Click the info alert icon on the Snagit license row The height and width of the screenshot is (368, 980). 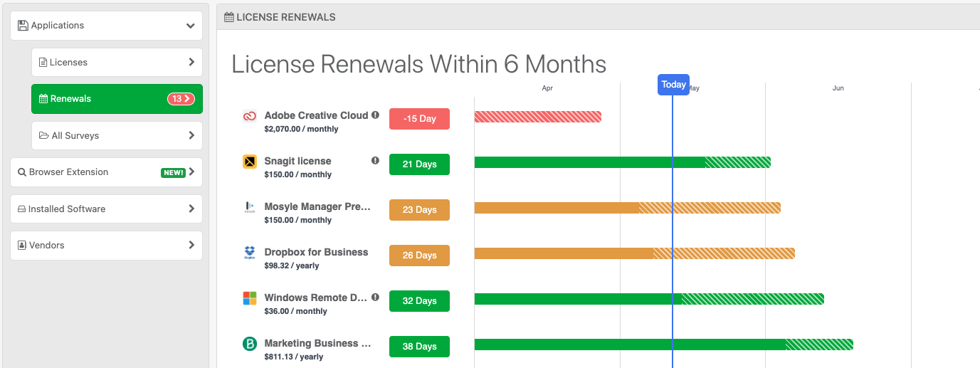coord(375,160)
